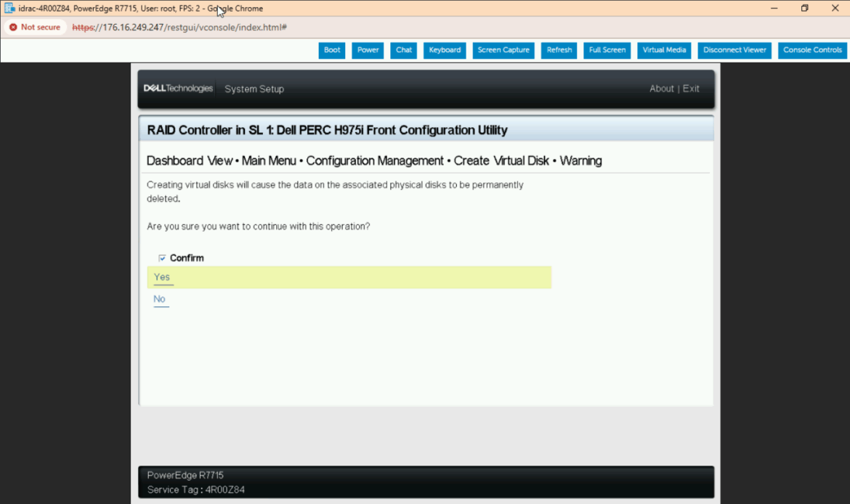Open the virtual Keyboard
This screenshot has height=504, width=850.
pyautogui.click(x=445, y=50)
